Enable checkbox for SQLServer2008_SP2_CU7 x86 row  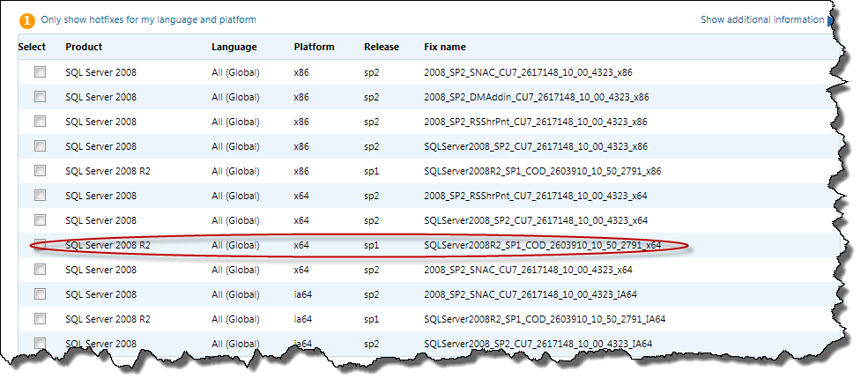click(40, 145)
